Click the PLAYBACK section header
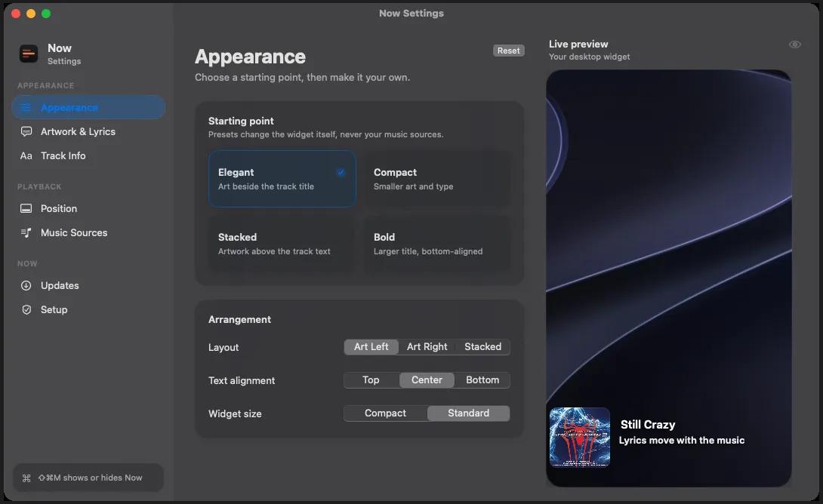 tap(39, 186)
